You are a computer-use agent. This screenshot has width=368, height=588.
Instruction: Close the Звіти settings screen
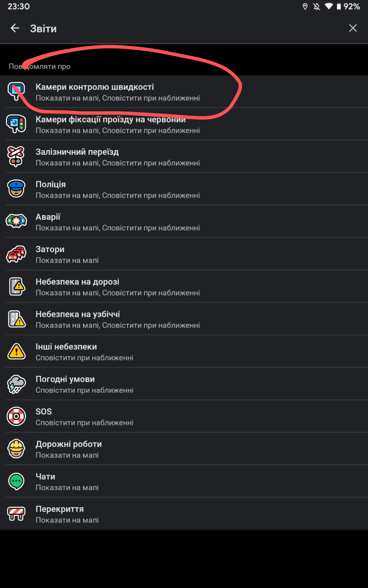(353, 28)
